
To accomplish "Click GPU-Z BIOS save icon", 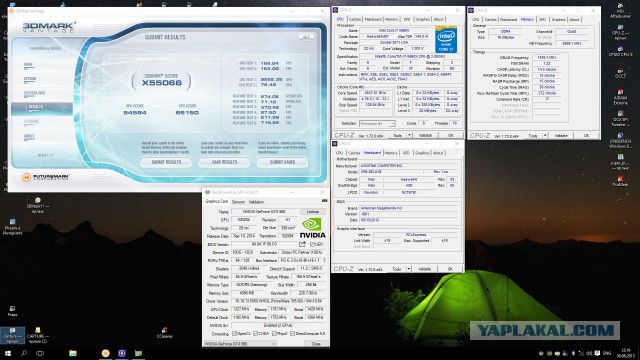I will click(302, 244).
